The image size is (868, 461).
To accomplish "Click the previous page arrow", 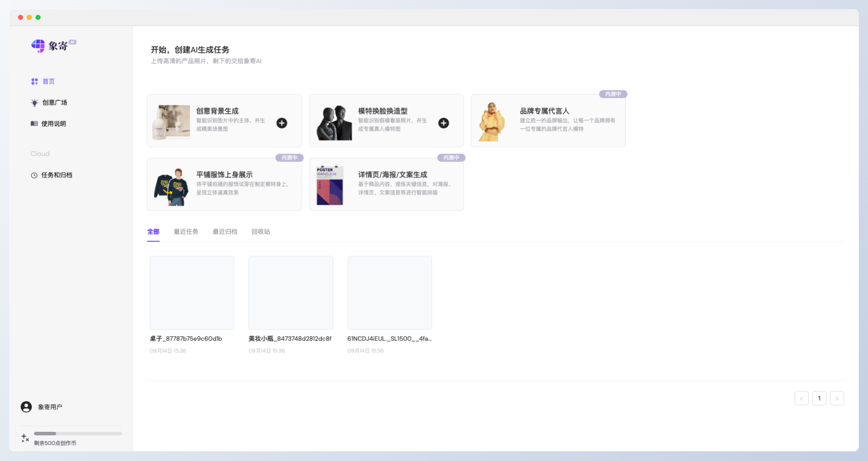I will pos(802,398).
